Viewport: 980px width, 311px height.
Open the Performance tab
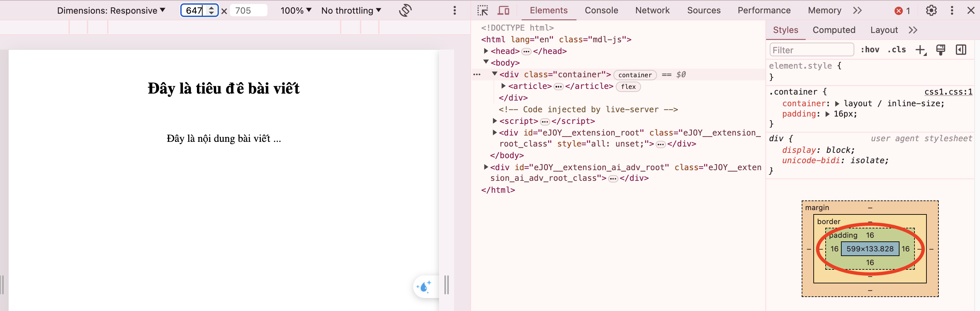point(764,10)
